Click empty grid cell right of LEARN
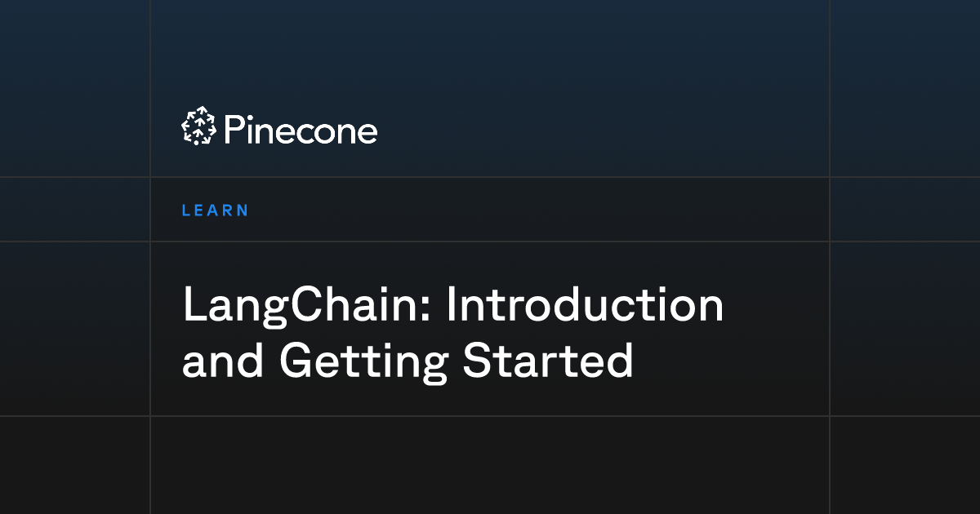 click(905, 209)
